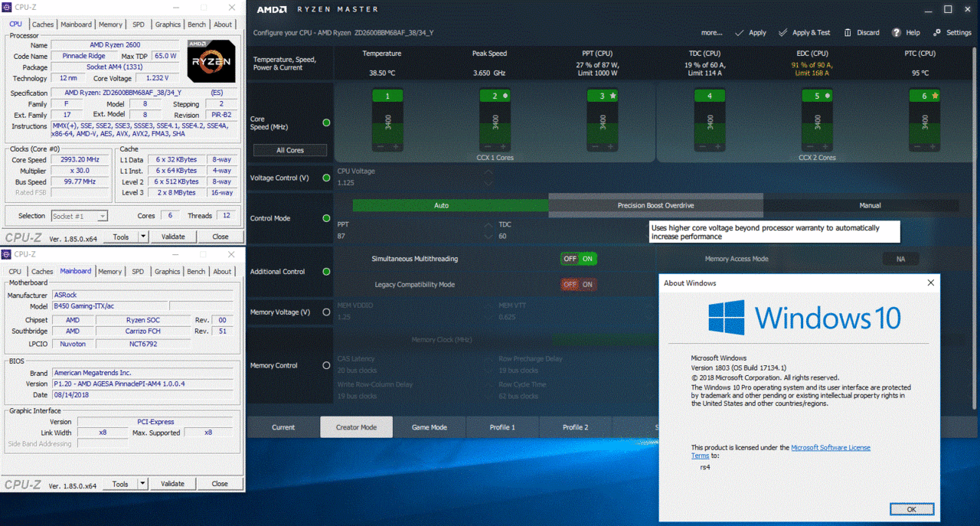Toggle the Control Mode green indicator
The image size is (980, 526).
click(327, 218)
